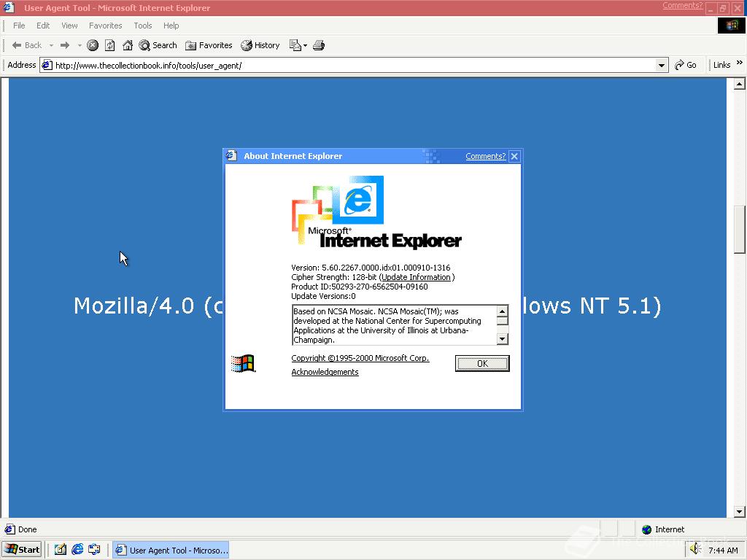This screenshot has height=560, width=747.
Task: Click the IE icon in the About dialog title bar
Action: pos(231,156)
